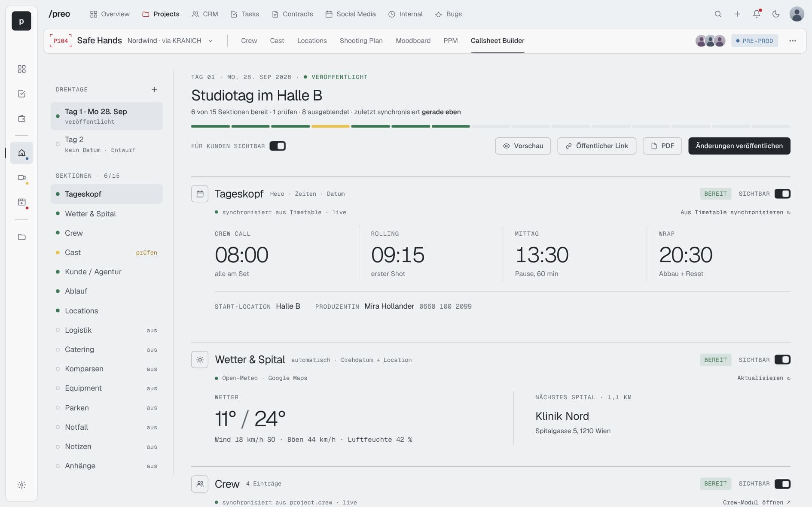Open the project more-options ellipsis
The height and width of the screenshot is (507, 812).
[x=793, y=41]
